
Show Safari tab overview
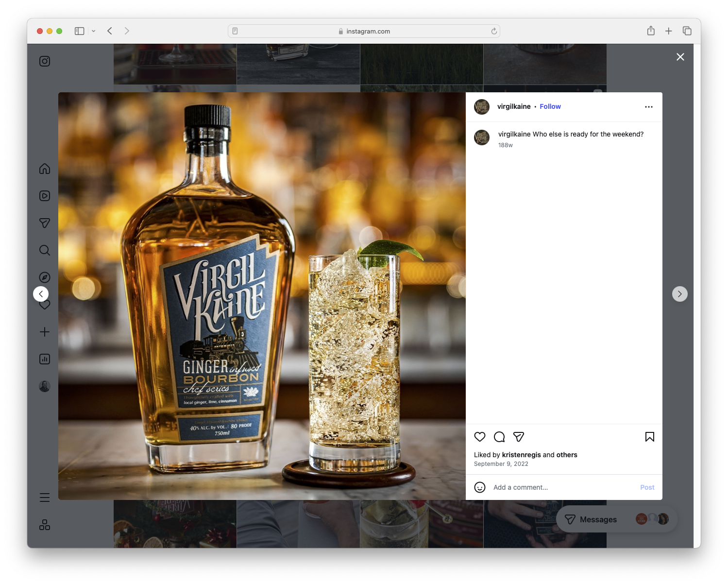(687, 31)
